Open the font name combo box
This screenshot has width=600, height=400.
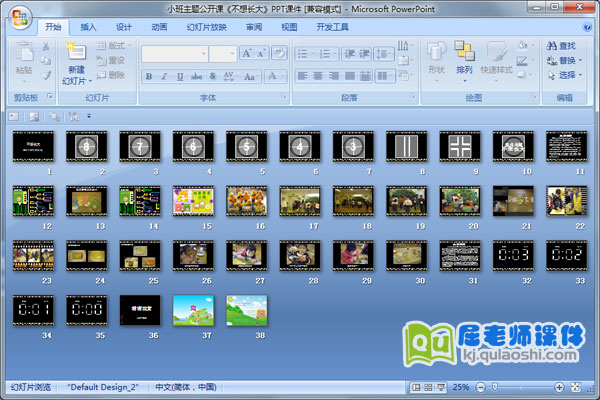174,54
